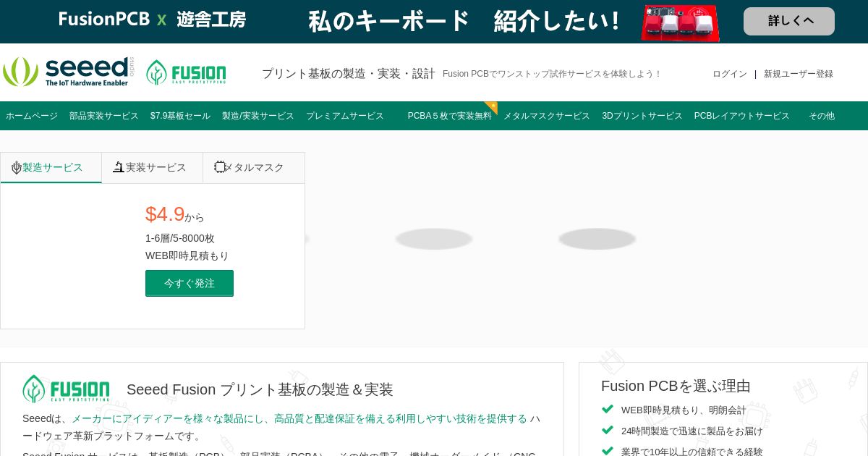Viewport: 868px width, 456px height.
Task: Click the keyboard keycaps banner image
Action: point(680,22)
